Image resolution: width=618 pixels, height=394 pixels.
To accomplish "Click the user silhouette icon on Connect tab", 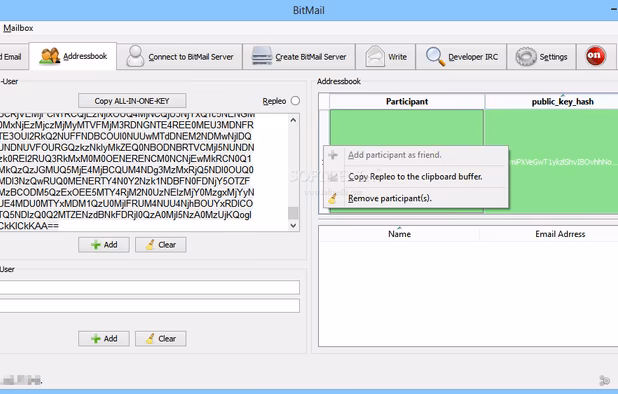I will click(x=135, y=56).
